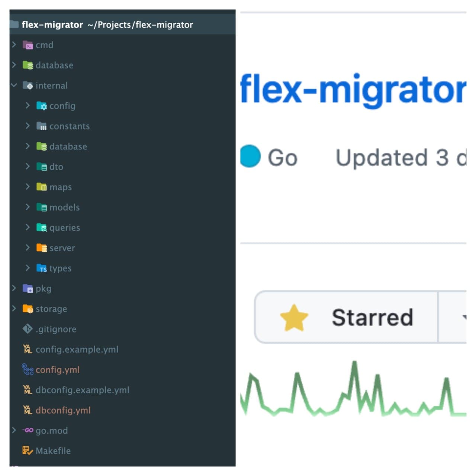Select the queries folder label
Screen dimensions: 476x476
pos(65,228)
